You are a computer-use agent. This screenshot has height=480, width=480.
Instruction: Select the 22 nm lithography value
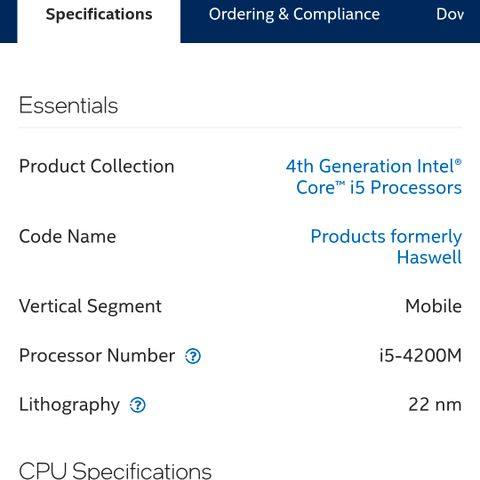(x=435, y=405)
